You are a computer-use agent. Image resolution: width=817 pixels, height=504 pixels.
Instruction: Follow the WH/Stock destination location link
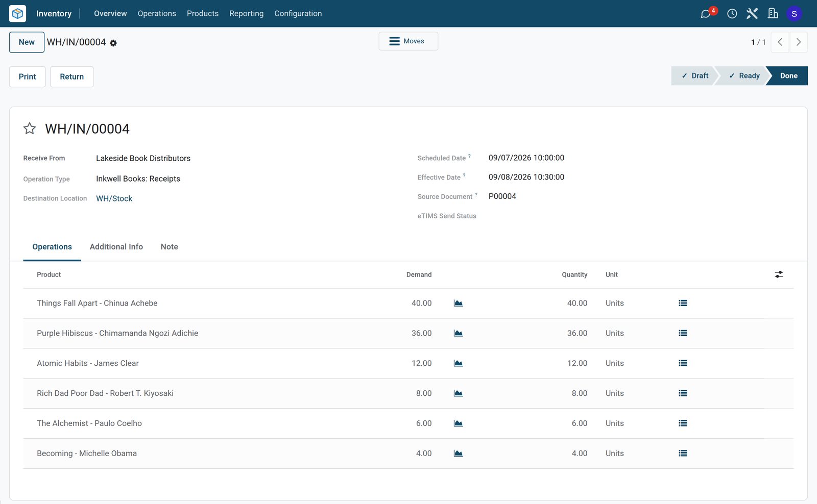(x=114, y=198)
